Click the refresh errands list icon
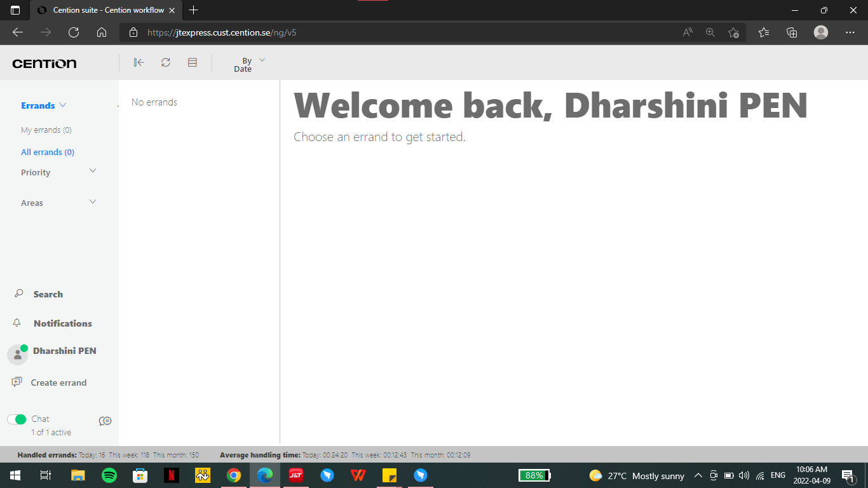Viewport: 868px width, 488px height. pyautogui.click(x=166, y=62)
